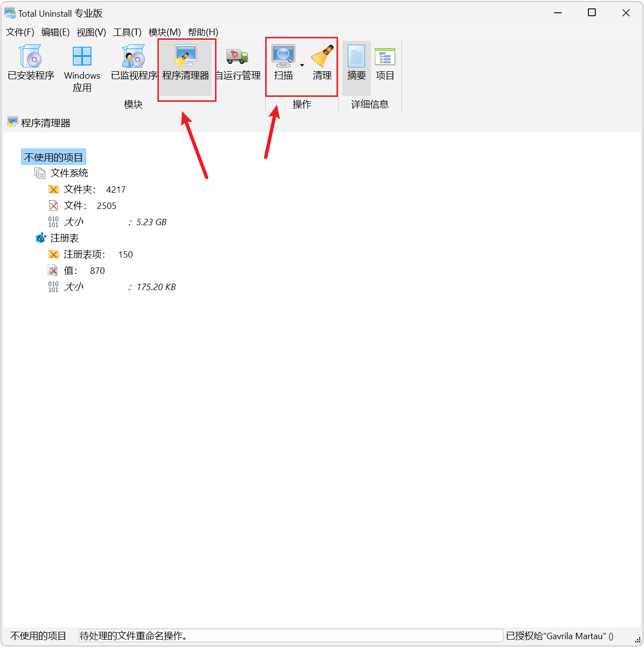This screenshot has width=644, height=648.
Task: Open the 文件(F) menu
Action: pos(20,32)
